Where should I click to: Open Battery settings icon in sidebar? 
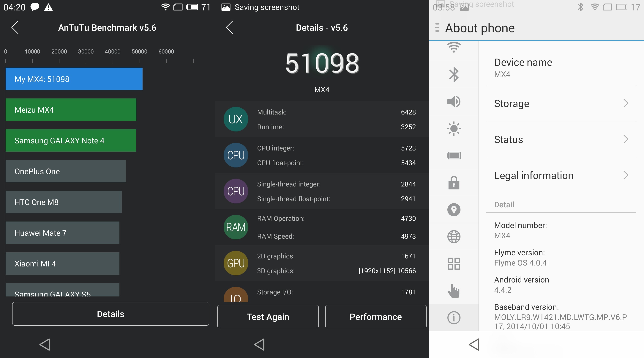pyautogui.click(x=454, y=156)
